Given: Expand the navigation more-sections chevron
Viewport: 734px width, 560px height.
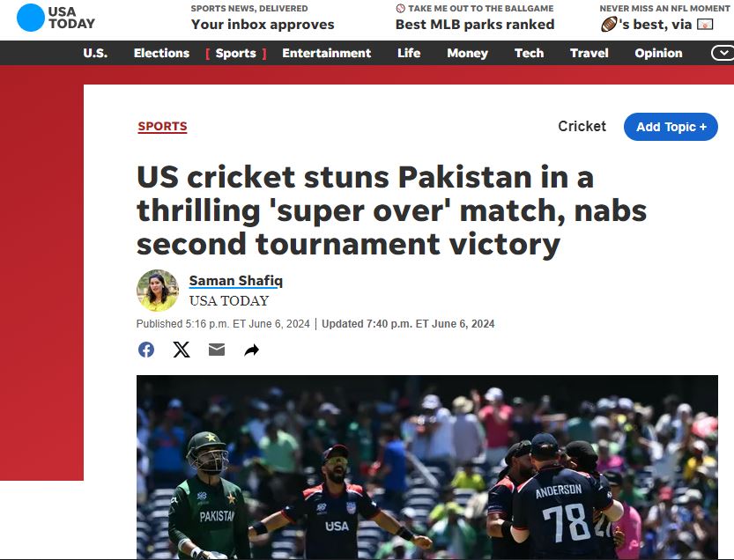Looking at the screenshot, I should 723,53.
